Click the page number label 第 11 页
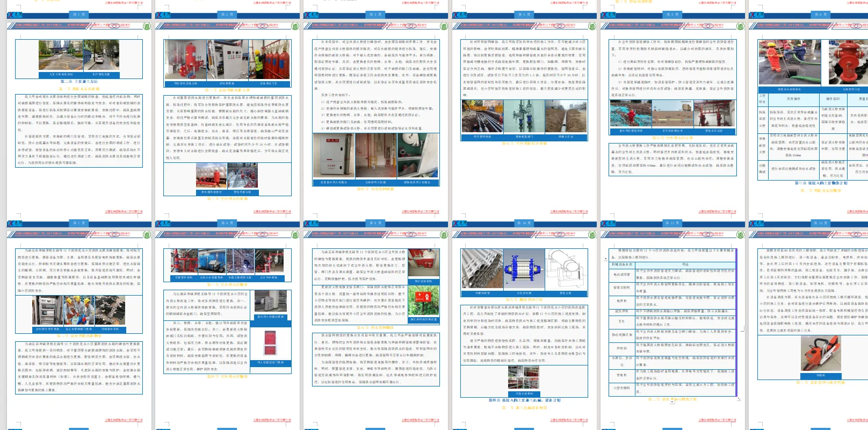Image resolution: width=868 pixels, height=430 pixels. [672, 223]
